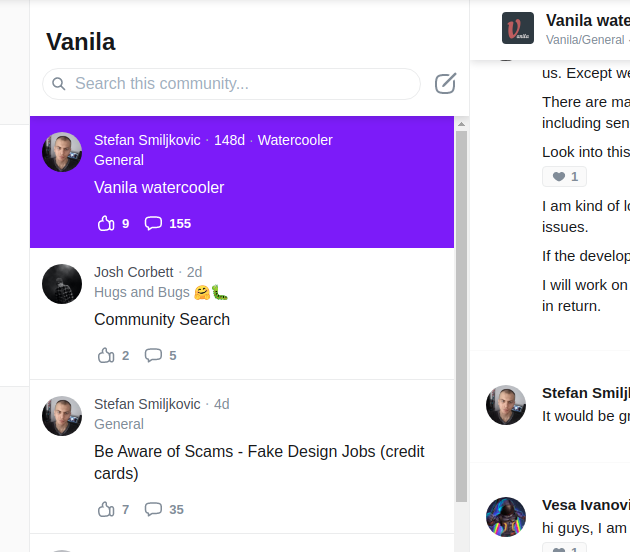Image resolution: width=630 pixels, height=552 pixels.
Task: Open comments on Be Aware of Scams post
Action: pyautogui.click(x=154, y=509)
